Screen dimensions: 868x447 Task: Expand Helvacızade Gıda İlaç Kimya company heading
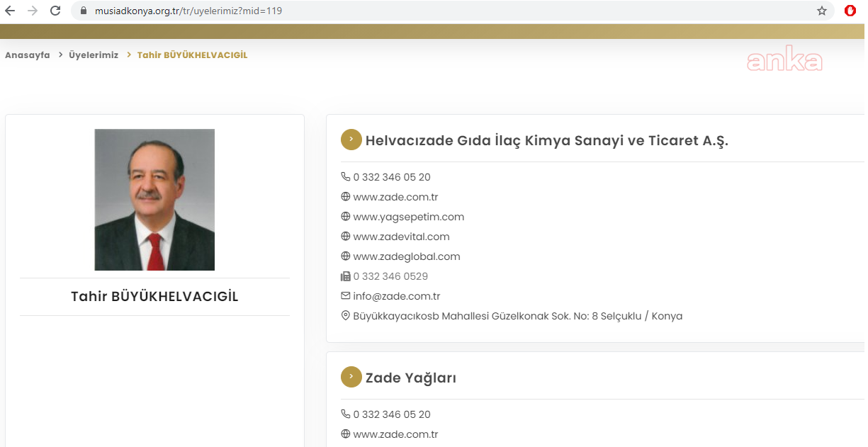[546, 140]
